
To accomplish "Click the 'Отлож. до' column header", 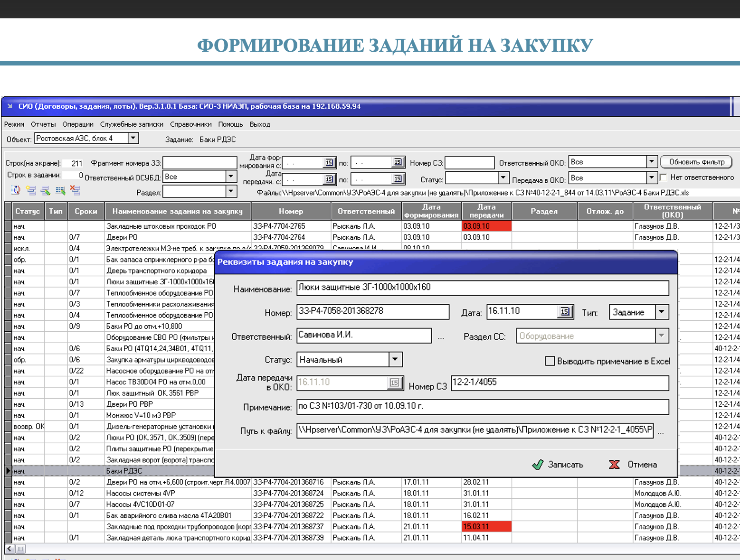I will [605, 211].
